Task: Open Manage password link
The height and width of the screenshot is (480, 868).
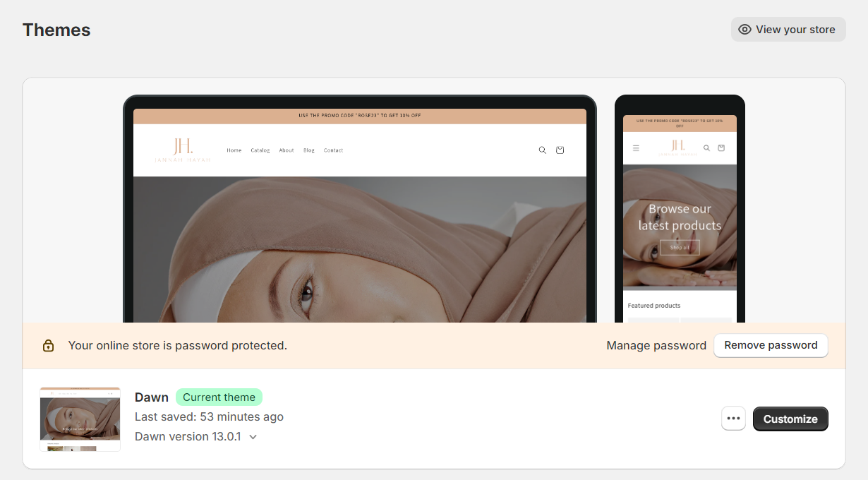Action: (x=656, y=346)
